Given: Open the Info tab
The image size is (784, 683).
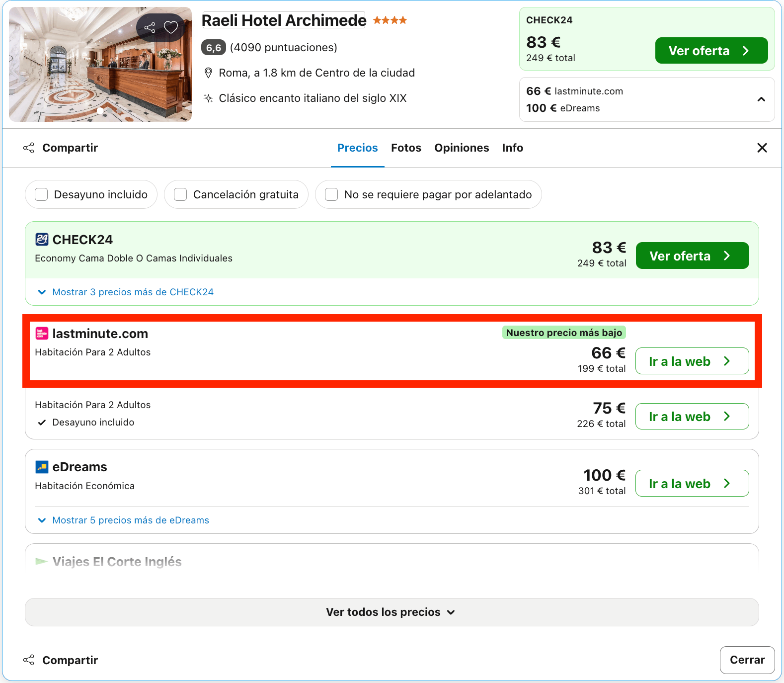Looking at the screenshot, I should pyautogui.click(x=513, y=148).
